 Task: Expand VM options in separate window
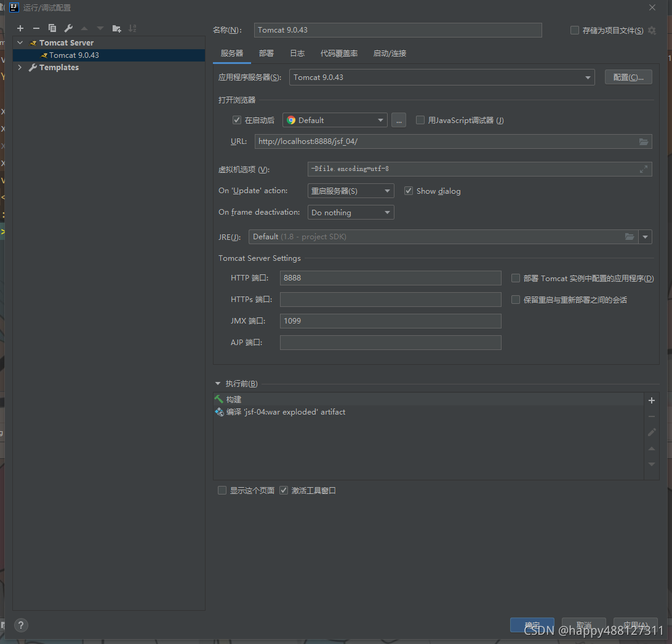tap(644, 169)
